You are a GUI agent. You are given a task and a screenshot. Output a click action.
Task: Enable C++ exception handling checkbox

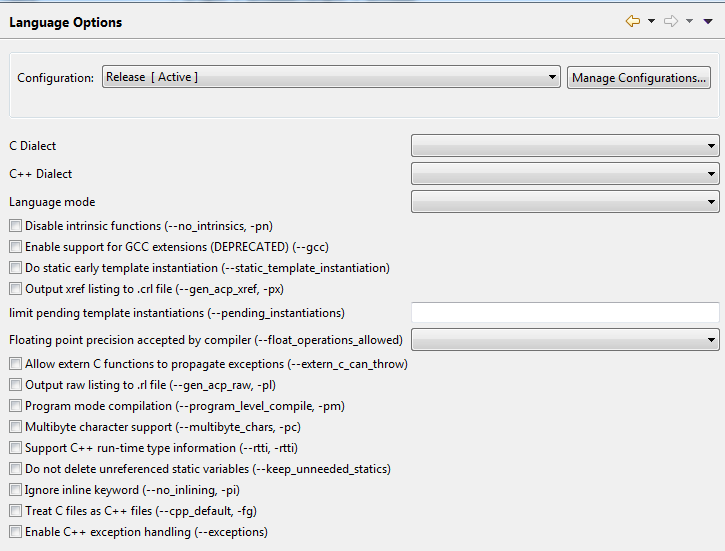(15, 532)
